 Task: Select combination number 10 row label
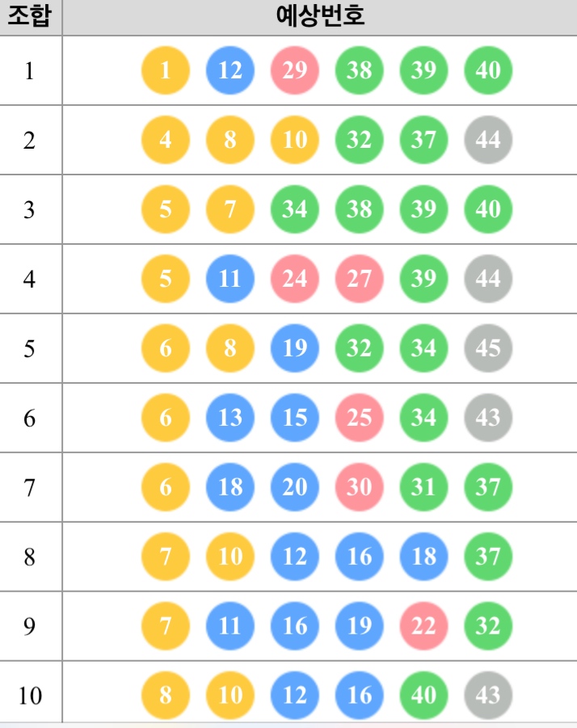click(30, 696)
